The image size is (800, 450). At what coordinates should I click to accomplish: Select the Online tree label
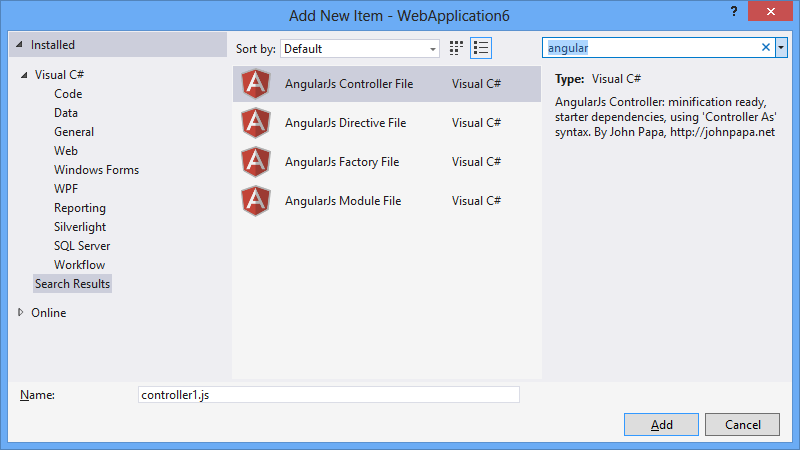coord(48,313)
